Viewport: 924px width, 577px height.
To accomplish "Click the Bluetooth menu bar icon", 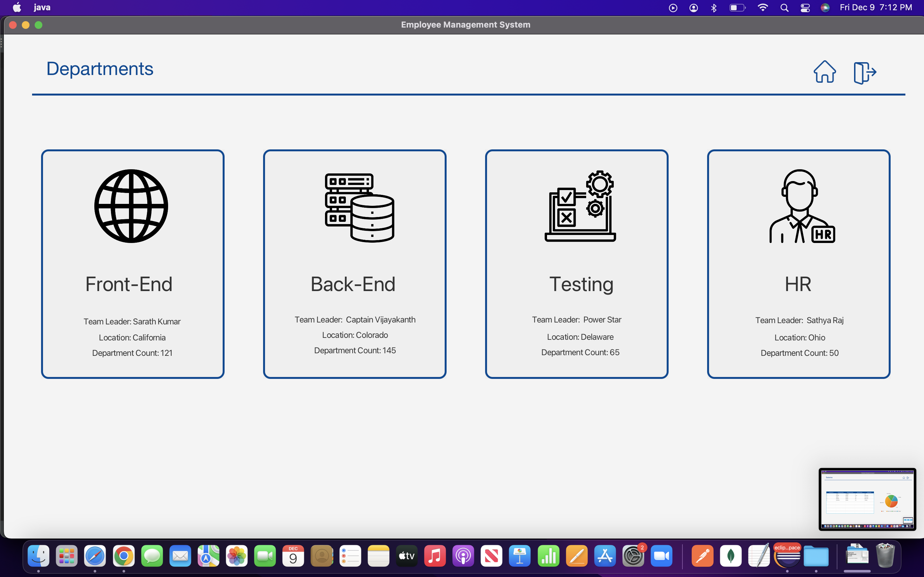I will (x=714, y=8).
